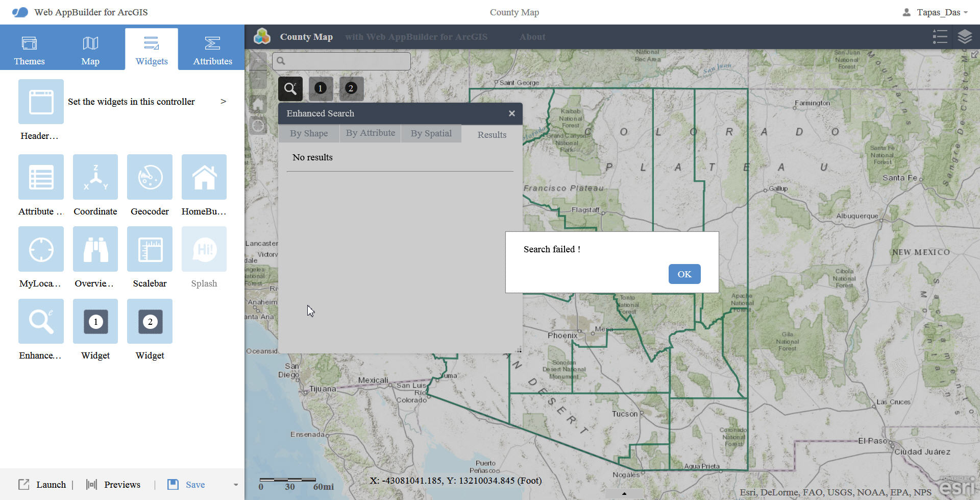Dismiss Search failed dialog with OK
This screenshot has height=500, width=980.
coord(684,274)
